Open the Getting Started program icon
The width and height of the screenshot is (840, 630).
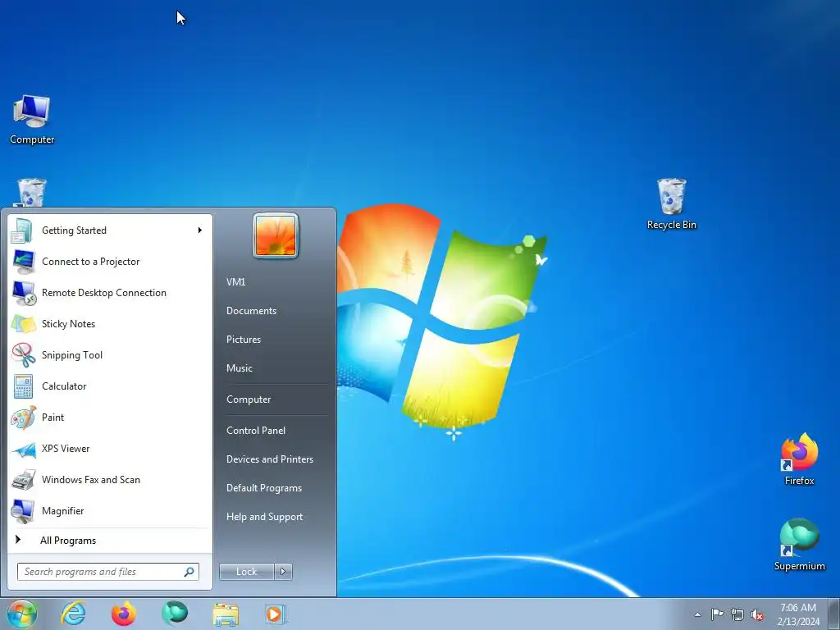click(x=22, y=231)
